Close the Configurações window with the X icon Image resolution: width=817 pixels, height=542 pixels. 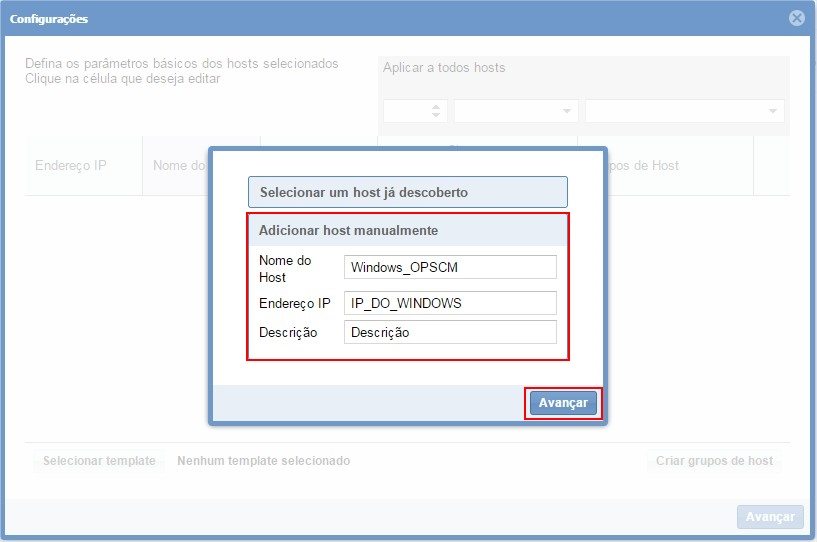coord(796,18)
